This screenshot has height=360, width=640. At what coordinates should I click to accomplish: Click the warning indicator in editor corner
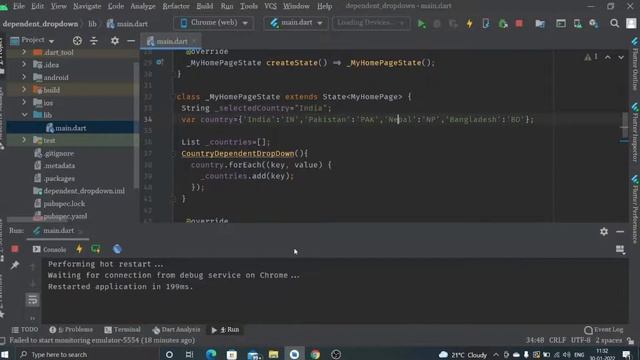(590, 58)
